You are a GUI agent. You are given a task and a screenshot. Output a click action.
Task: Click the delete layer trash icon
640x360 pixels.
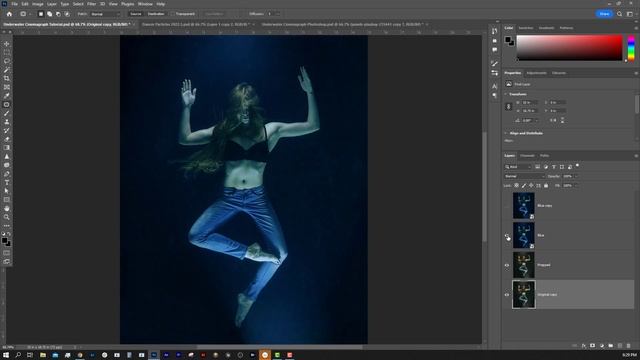point(629,346)
